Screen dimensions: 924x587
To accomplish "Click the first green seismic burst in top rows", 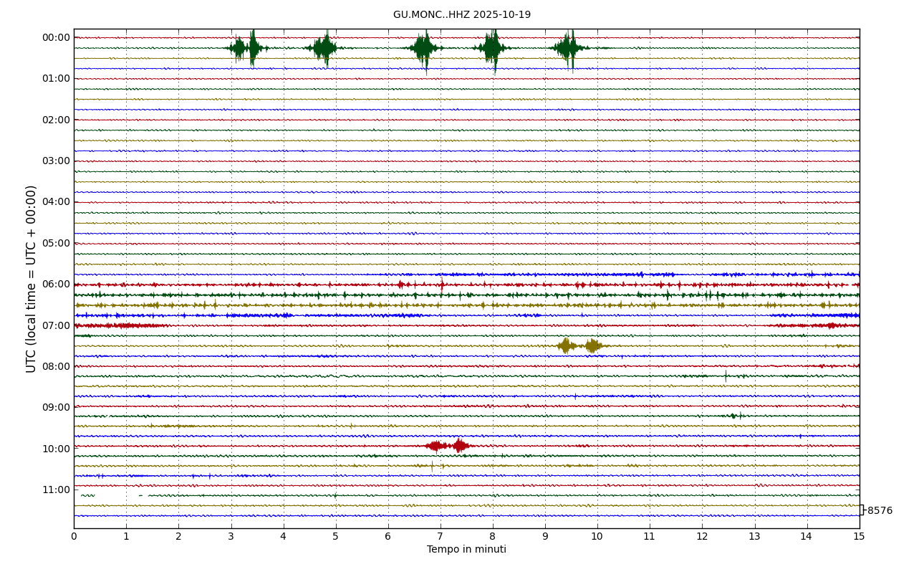I will tap(245, 48).
